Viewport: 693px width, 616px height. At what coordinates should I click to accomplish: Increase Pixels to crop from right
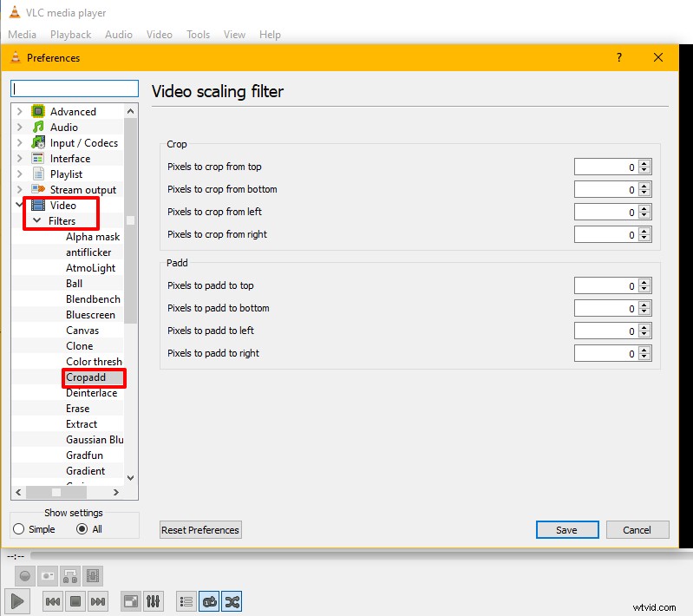(x=644, y=231)
